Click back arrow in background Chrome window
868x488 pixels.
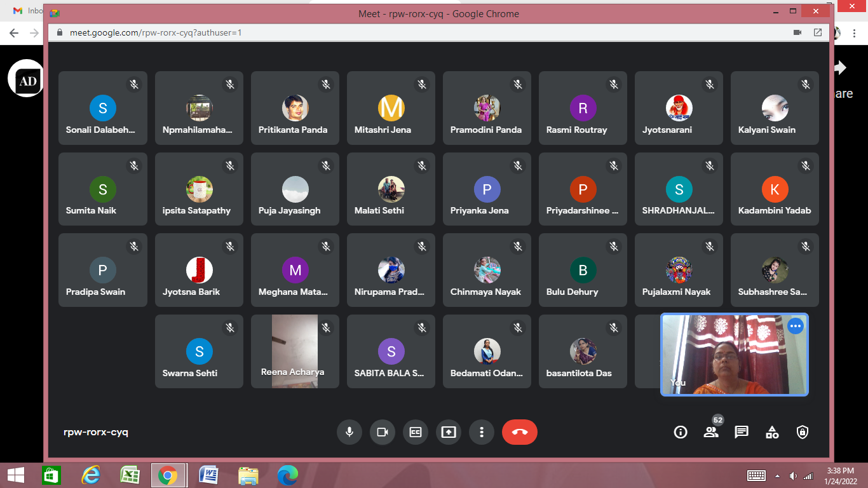[14, 33]
